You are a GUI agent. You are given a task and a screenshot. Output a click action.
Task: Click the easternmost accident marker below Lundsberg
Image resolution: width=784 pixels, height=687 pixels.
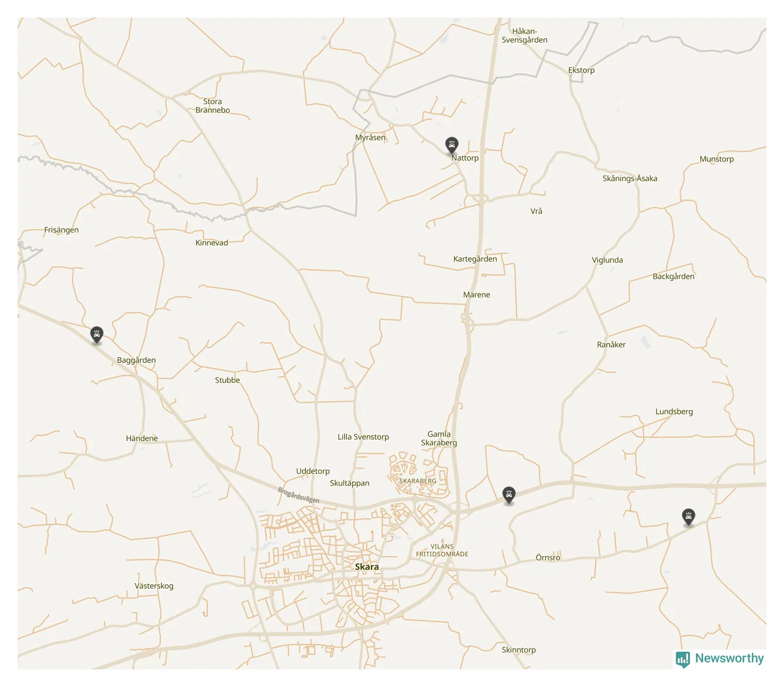[689, 517]
